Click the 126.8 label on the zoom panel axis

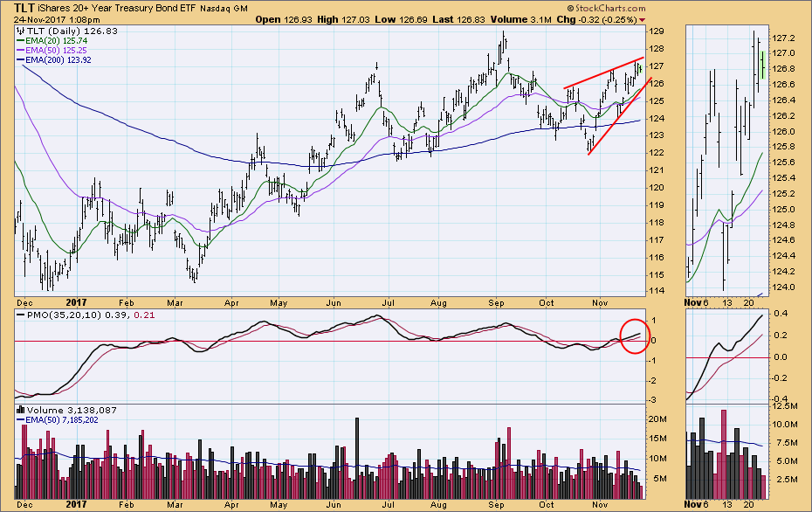(783, 69)
